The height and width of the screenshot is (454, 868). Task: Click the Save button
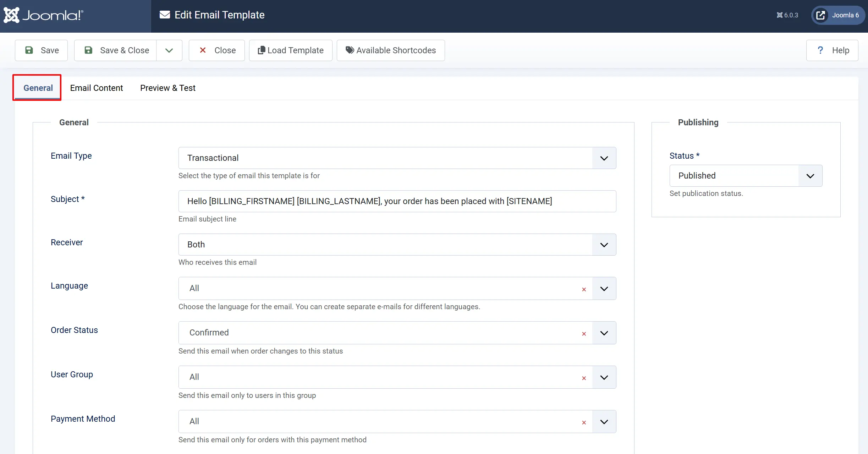tap(41, 50)
